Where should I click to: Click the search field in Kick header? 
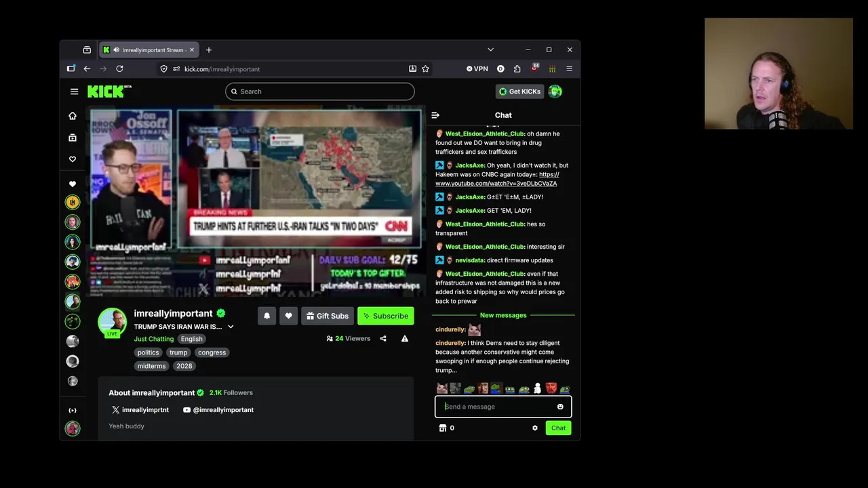tap(319, 91)
